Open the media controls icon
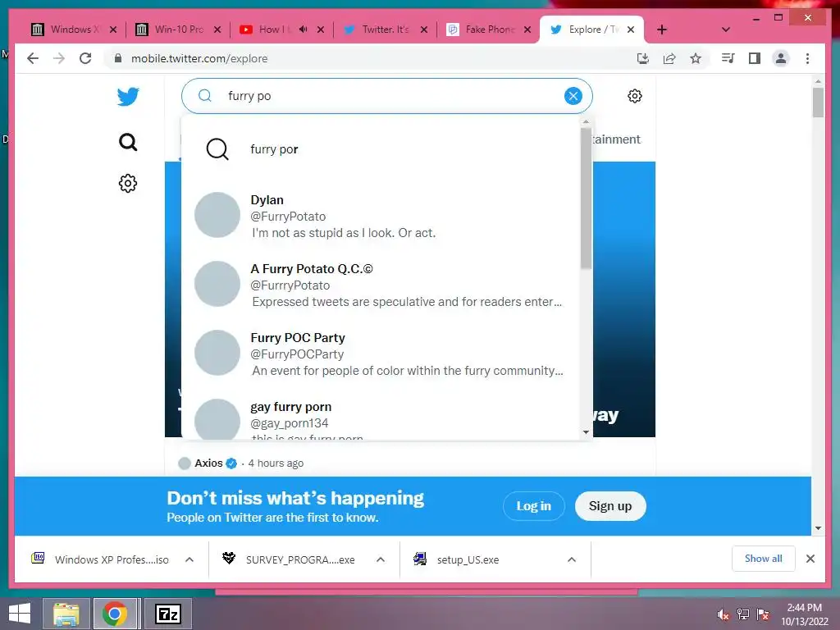Viewport: 840px width, 630px height. pyautogui.click(x=728, y=58)
